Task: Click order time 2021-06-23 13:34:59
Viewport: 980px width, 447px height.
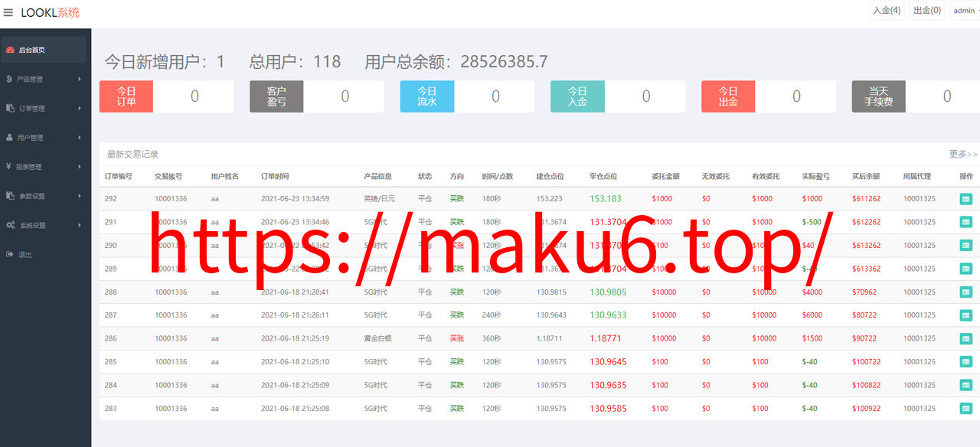Action: 295,199
